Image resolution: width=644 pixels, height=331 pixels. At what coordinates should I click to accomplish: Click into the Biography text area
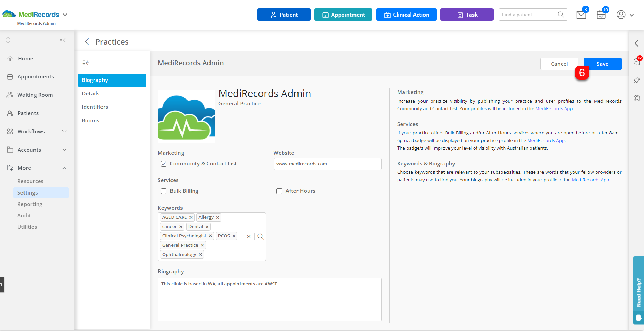[x=270, y=300]
